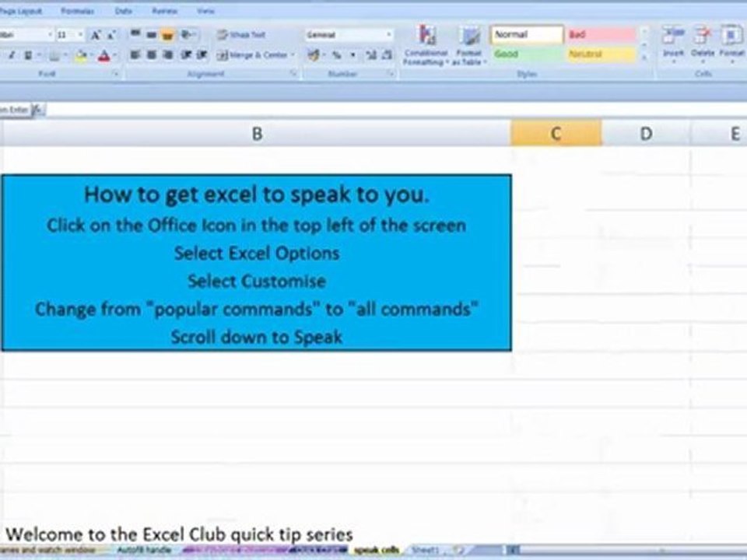Click the Shrink Font icon

[110, 35]
